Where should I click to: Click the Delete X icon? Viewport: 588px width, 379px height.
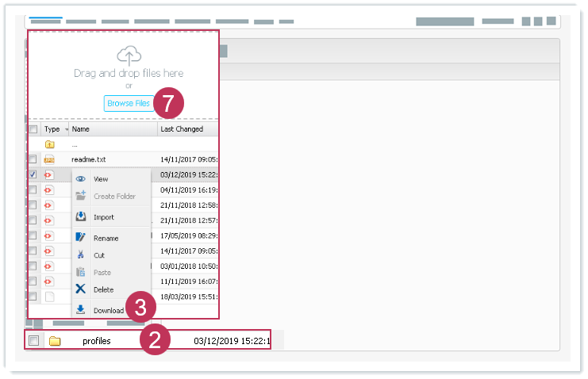pyautogui.click(x=80, y=289)
